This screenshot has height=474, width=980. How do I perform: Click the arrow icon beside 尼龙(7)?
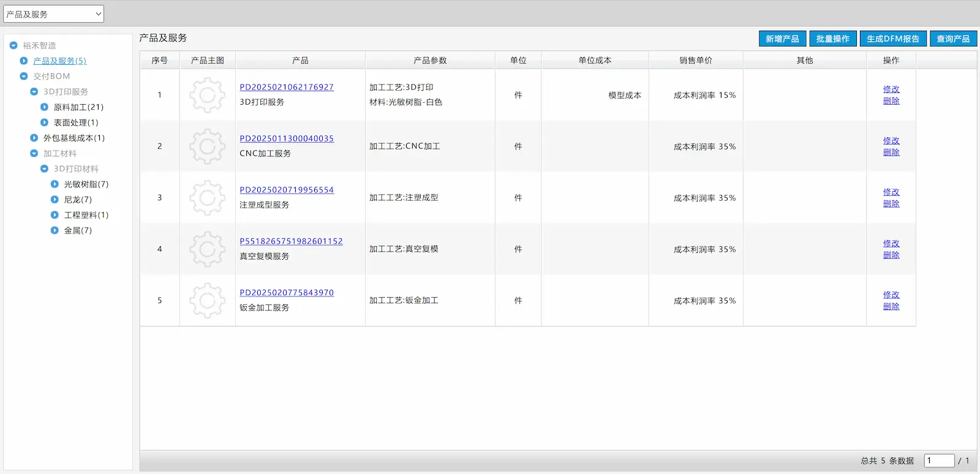coord(55,199)
